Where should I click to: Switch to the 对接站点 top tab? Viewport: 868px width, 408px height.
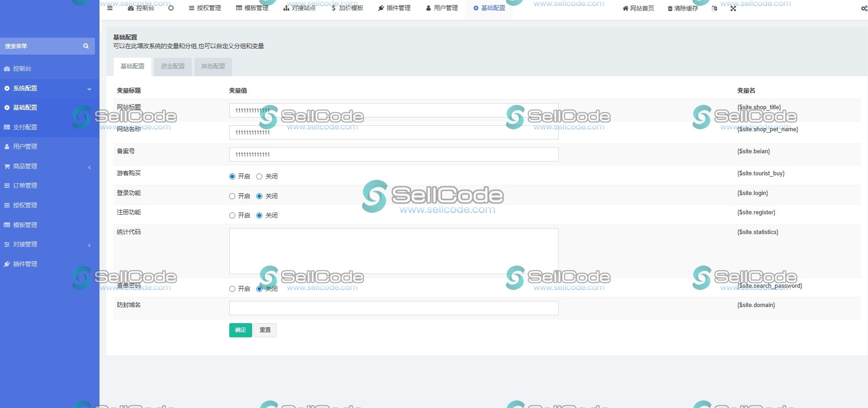pyautogui.click(x=299, y=8)
